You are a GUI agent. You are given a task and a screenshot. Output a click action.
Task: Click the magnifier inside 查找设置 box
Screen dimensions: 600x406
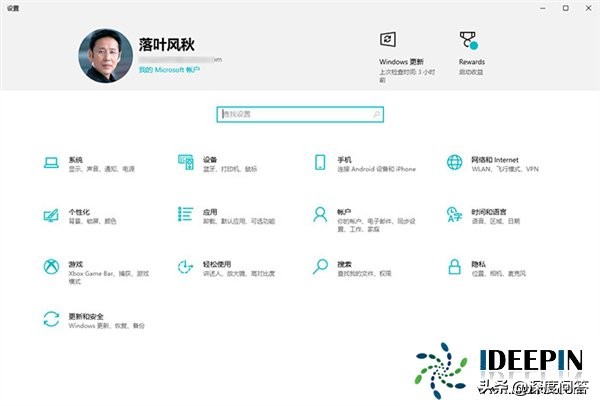coord(377,114)
